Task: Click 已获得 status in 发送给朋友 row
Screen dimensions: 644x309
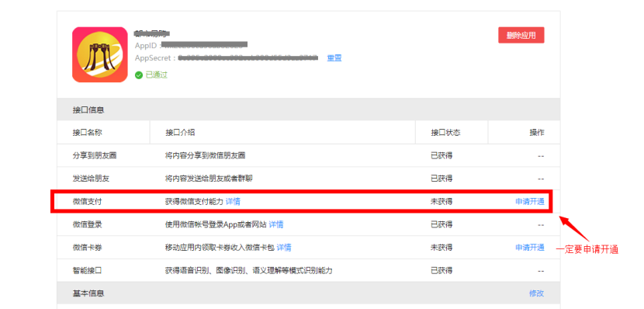Action: point(441,179)
